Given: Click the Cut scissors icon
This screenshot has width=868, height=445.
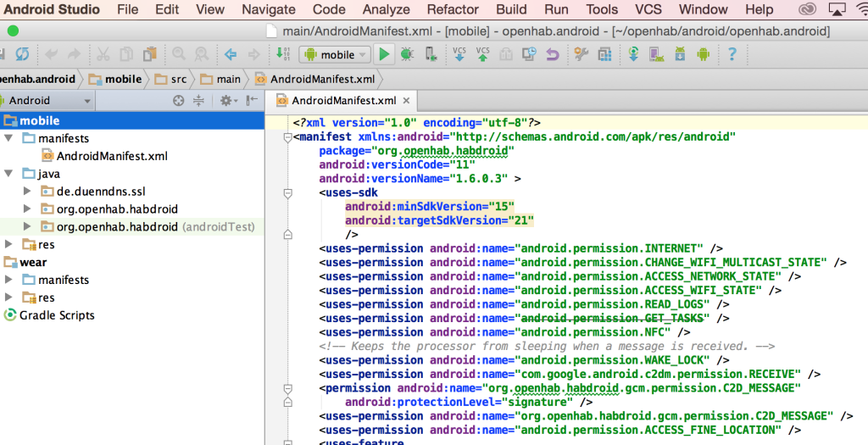Looking at the screenshot, I should pyautogui.click(x=103, y=54).
